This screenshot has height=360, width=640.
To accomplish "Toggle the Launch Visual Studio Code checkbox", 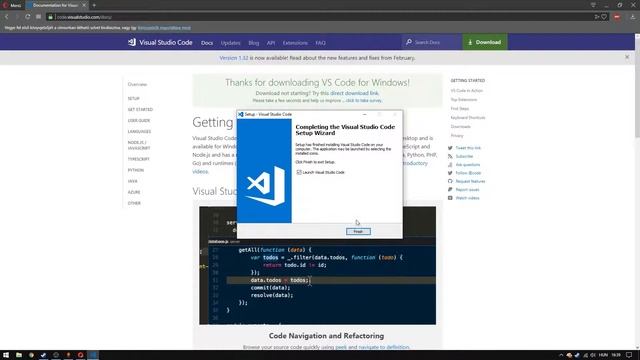I will point(299,172).
